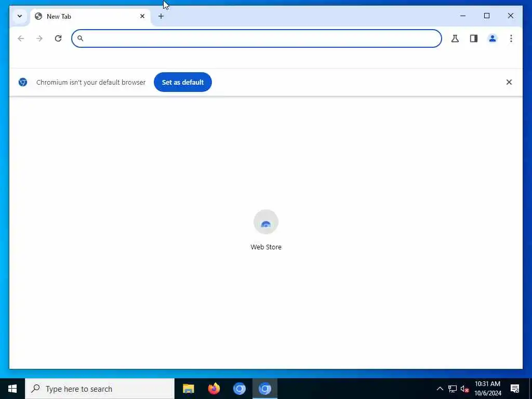Screen dimensions: 532x399
Task: Focus the address bar field
Action: [x=257, y=38]
